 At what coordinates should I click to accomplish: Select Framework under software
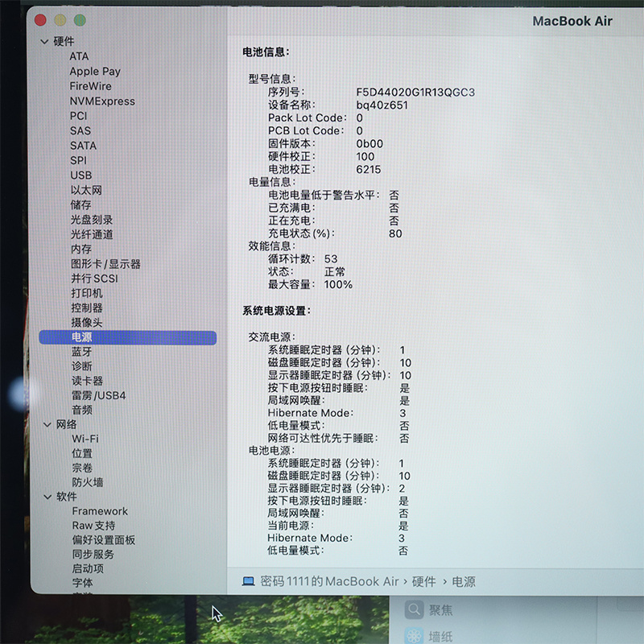[x=100, y=511]
